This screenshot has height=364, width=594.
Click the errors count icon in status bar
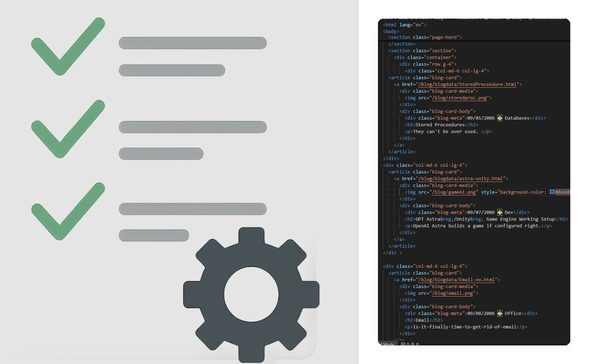pyautogui.click(x=403, y=344)
